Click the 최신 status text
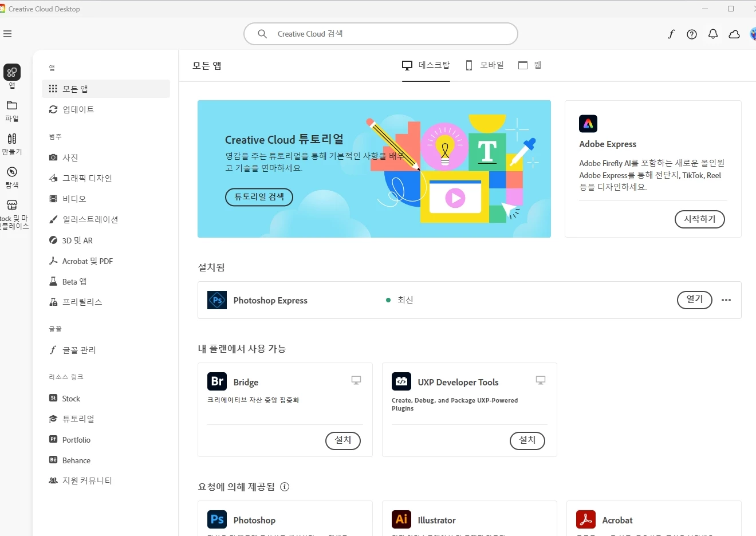The height and width of the screenshot is (536, 756). tap(405, 300)
